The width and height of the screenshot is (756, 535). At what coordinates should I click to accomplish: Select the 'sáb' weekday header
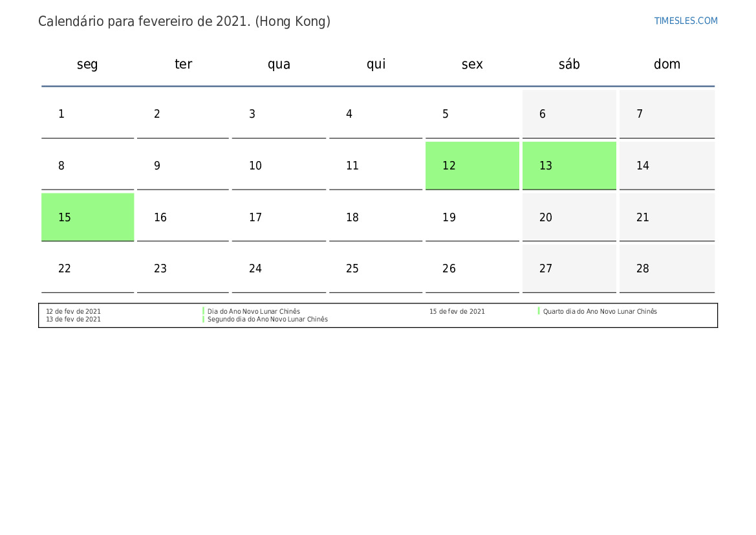pyautogui.click(x=569, y=64)
